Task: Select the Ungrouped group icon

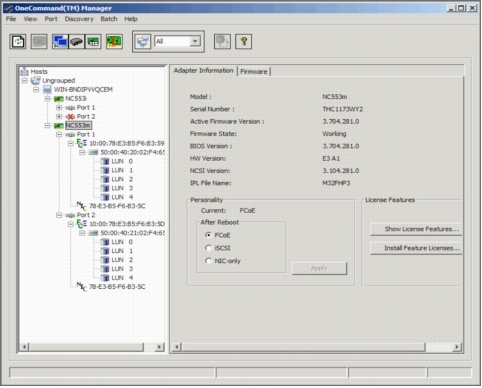Action: click(x=36, y=80)
